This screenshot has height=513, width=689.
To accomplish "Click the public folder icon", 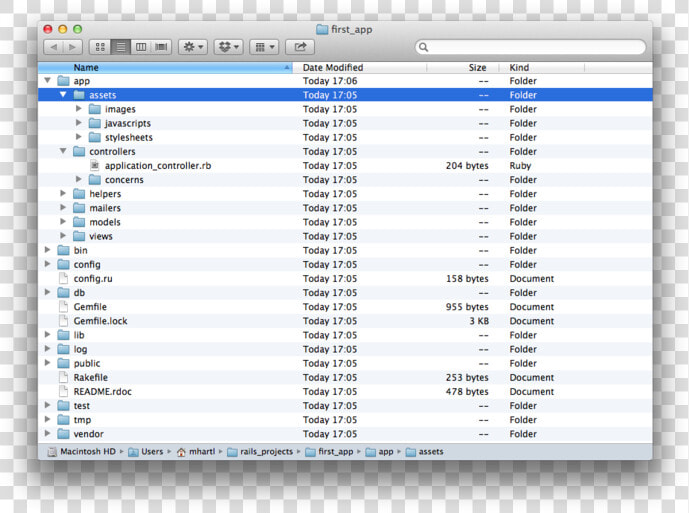I will 64,363.
